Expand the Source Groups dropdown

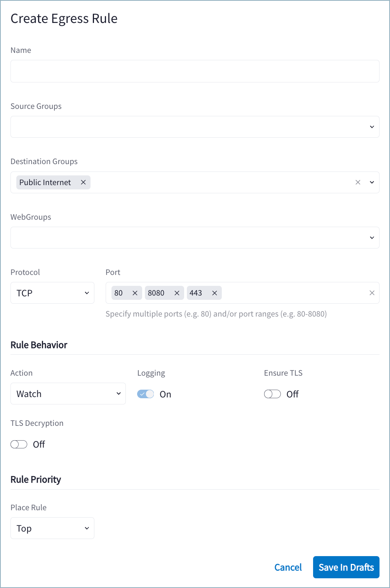371,126
